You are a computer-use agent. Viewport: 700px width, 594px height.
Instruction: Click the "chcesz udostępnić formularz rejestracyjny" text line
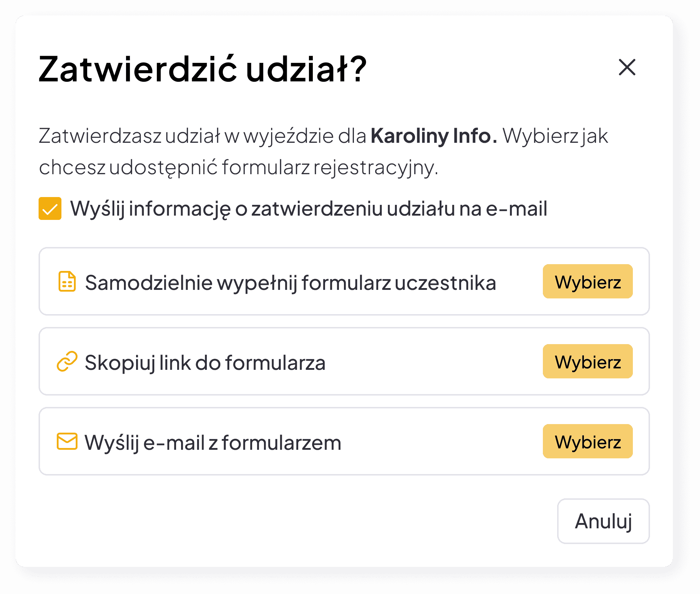[238, 167]
